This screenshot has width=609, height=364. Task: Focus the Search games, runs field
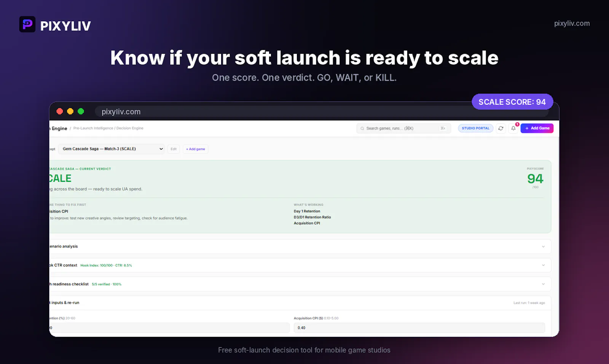coord(404,128)
